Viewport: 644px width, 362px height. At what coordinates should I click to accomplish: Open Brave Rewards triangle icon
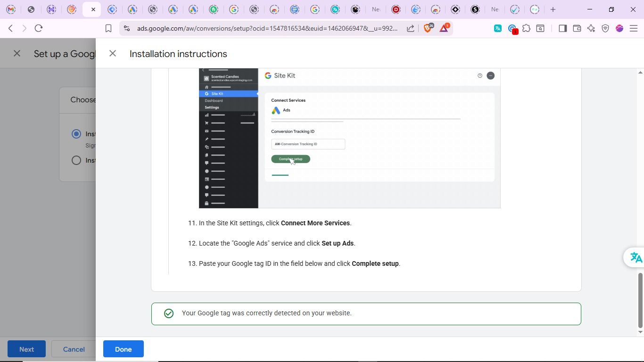click(444, 28)
